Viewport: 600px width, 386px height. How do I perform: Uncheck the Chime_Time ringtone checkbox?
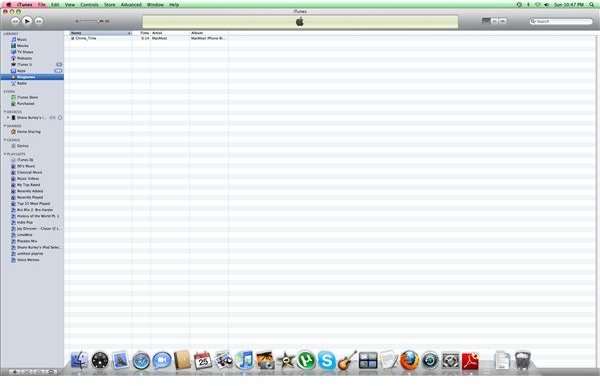[72, 38]
